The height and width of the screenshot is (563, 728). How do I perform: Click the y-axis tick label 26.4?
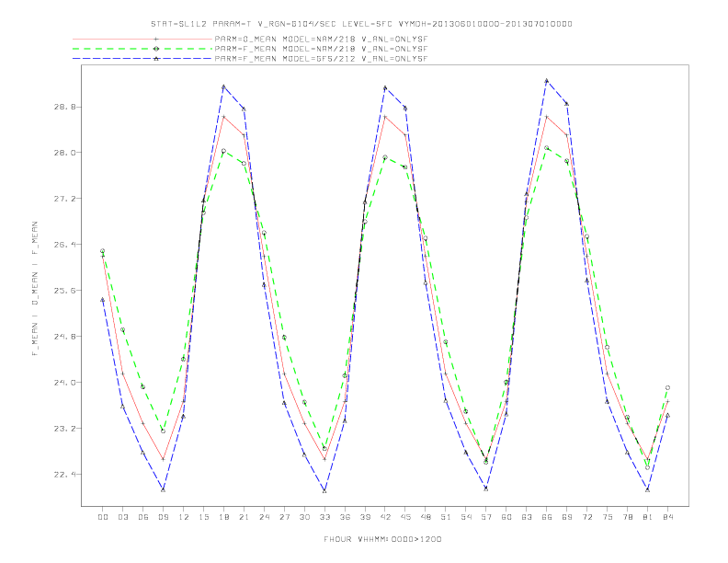click(x=63, y=245)
